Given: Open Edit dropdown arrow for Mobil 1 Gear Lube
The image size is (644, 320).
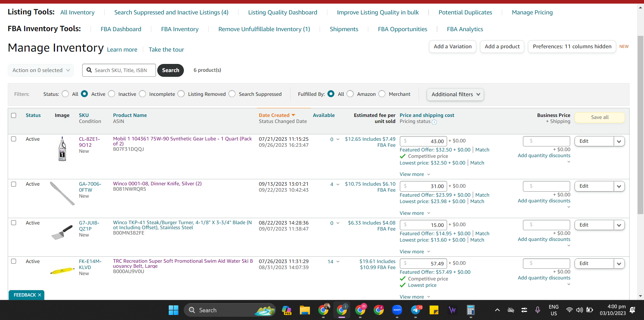Looking at the screenshot, I should click(x=619, y=141).
